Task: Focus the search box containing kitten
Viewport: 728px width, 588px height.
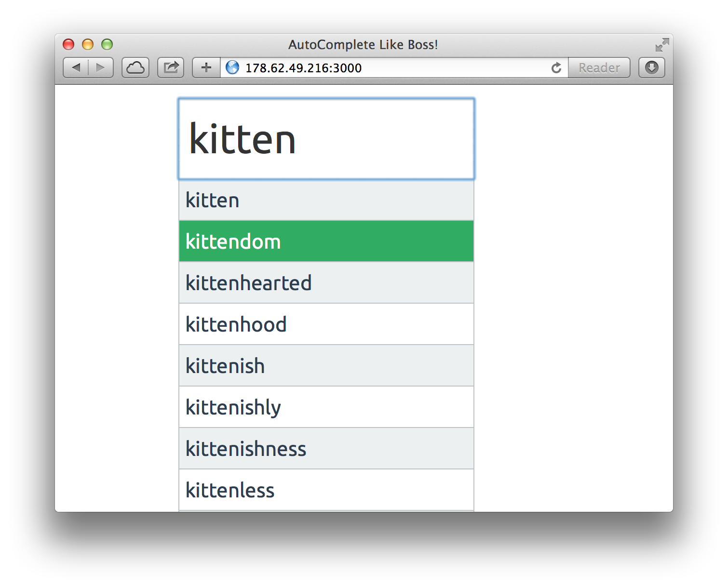Action: point(326,139)
